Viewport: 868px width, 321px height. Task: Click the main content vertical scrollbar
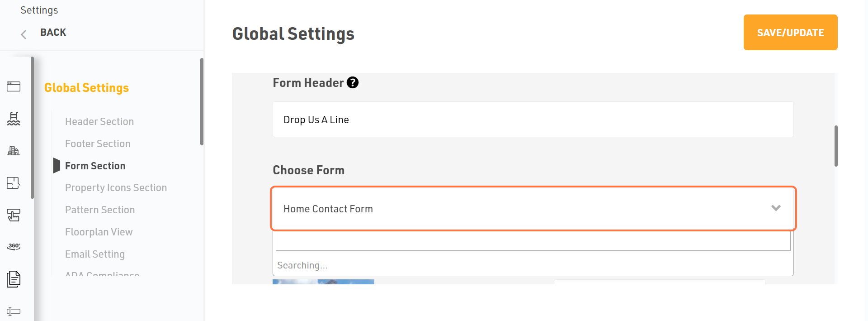pos(836,146)
